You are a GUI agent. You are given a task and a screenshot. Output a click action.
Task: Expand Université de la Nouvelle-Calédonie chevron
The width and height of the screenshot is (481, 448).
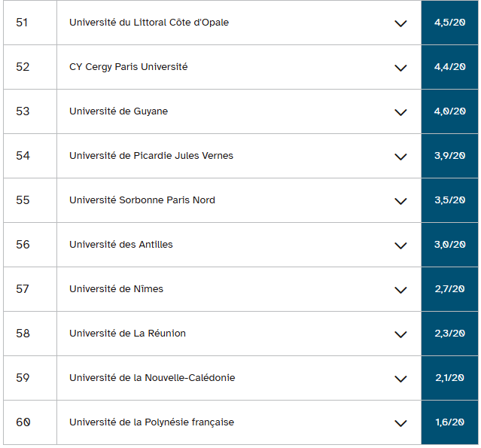pos(400,379)
